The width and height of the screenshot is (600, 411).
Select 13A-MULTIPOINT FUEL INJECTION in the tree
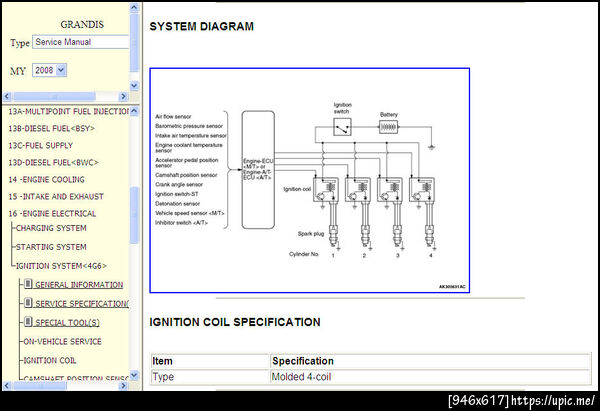coord(68,111)
